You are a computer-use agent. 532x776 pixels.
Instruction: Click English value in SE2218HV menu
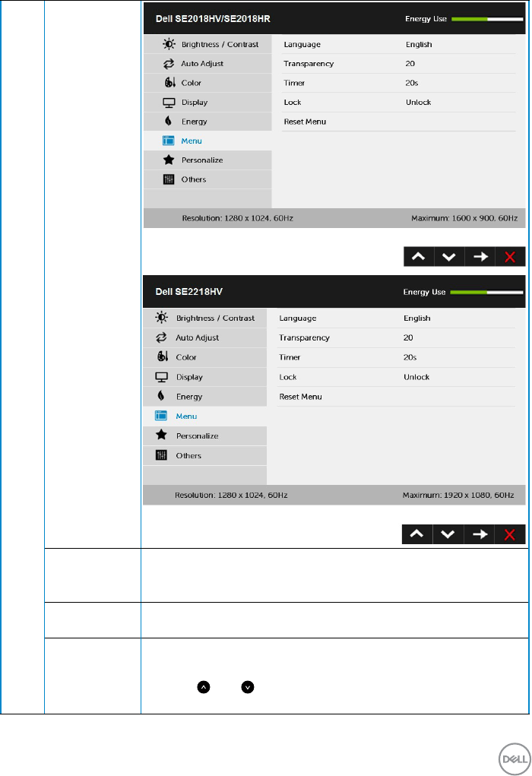click(416, 318)
